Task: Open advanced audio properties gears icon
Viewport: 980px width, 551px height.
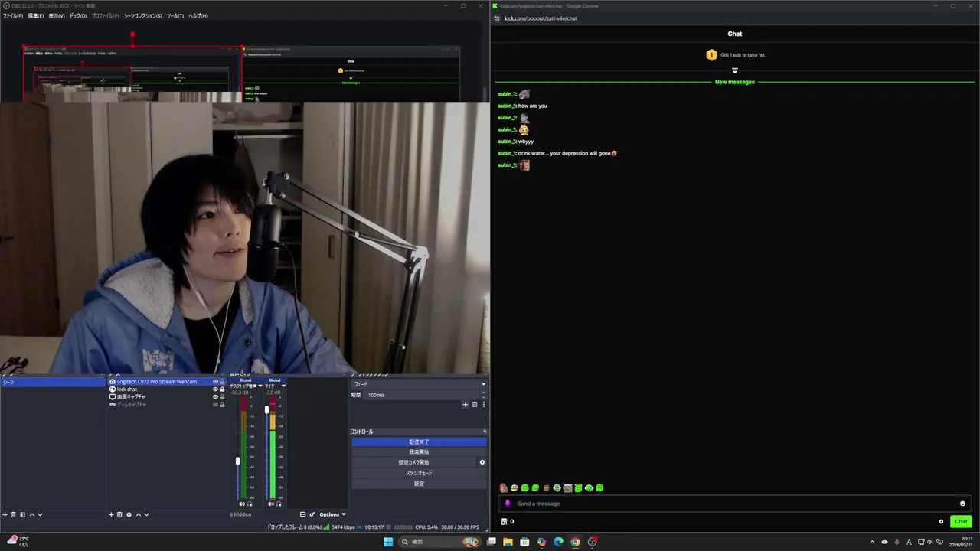Action: pyautogui.click(x=312, y=514)
